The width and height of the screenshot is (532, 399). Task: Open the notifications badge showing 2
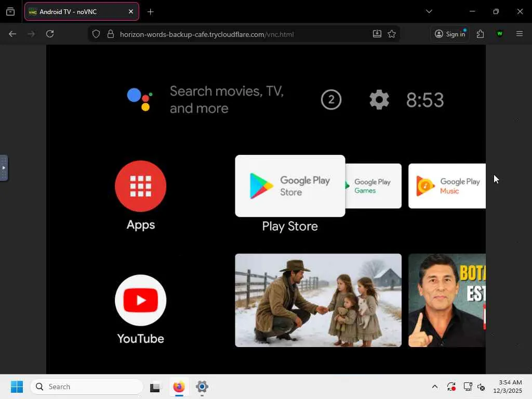(x=331, y=100)
